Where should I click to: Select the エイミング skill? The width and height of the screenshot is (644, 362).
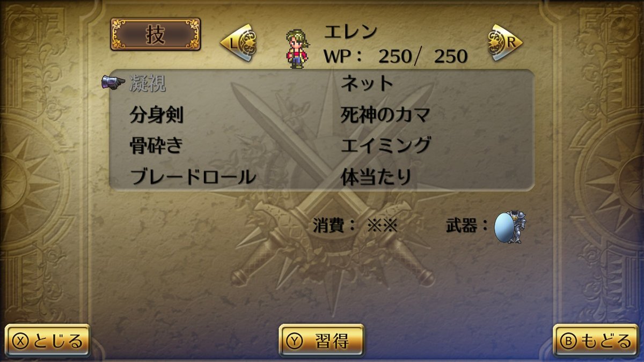385,145
